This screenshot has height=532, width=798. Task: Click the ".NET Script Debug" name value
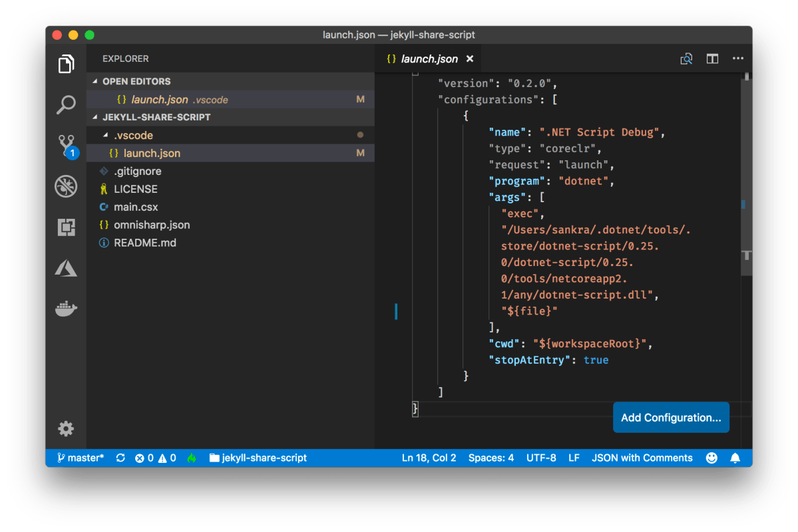point(600,132)
